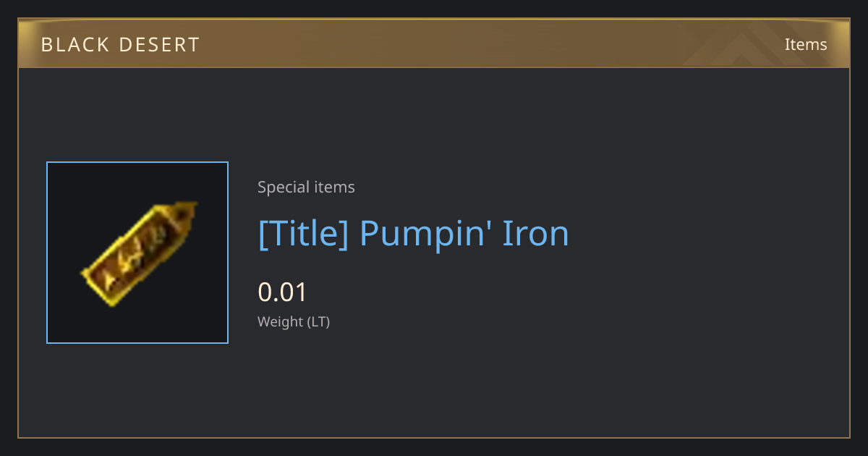Select the Special items category label

tap(306, 187)
